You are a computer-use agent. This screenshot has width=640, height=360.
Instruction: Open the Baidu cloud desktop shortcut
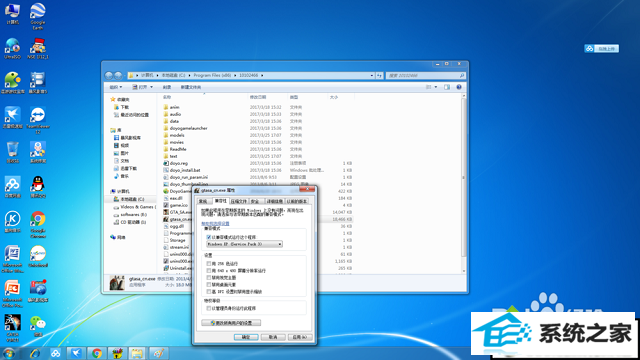point(12,187)
